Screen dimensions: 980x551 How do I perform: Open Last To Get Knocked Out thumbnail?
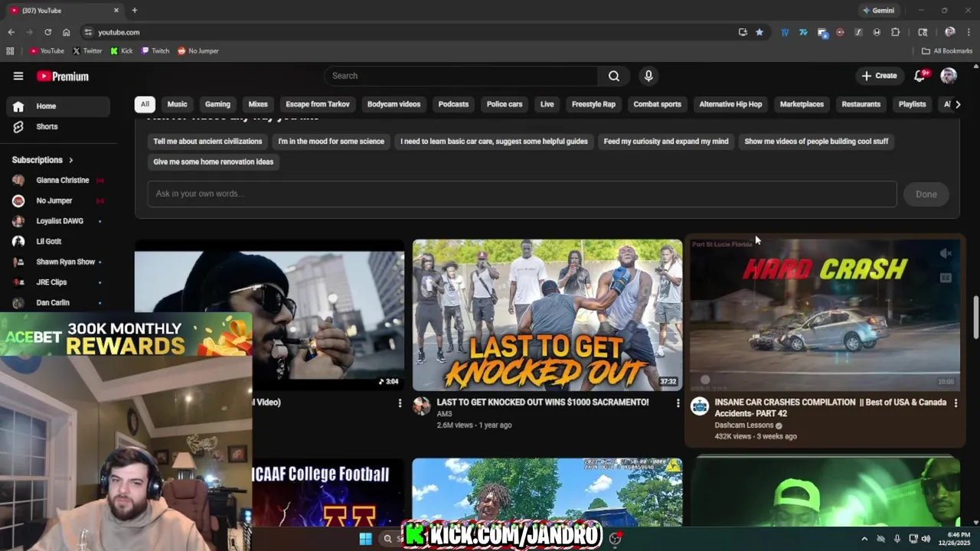(x=547, y=315)
